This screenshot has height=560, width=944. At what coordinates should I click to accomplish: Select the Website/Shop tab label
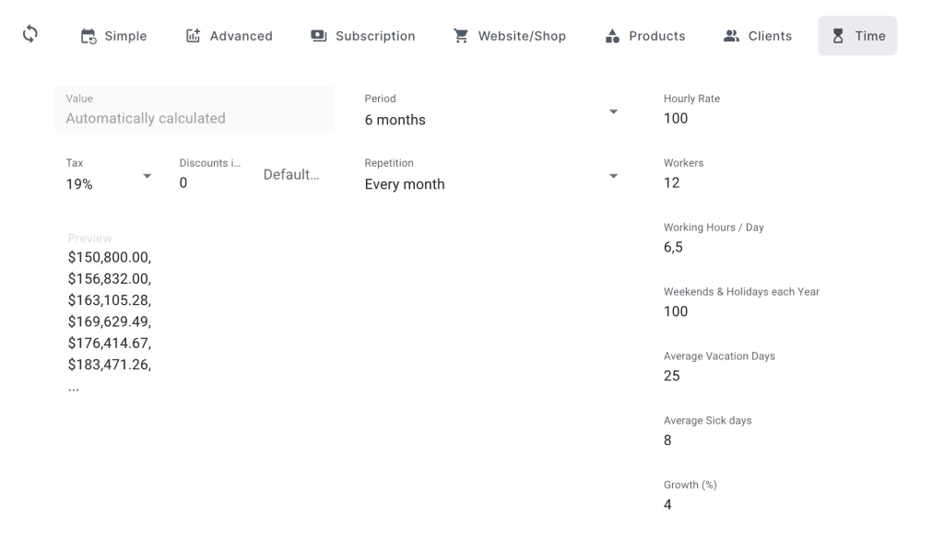coord(522,36)
